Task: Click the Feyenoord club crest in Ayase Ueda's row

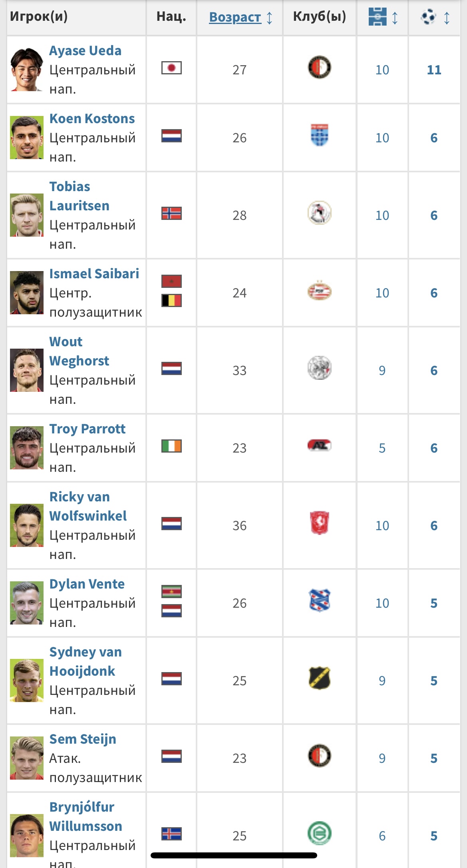Action: (319, 68)
